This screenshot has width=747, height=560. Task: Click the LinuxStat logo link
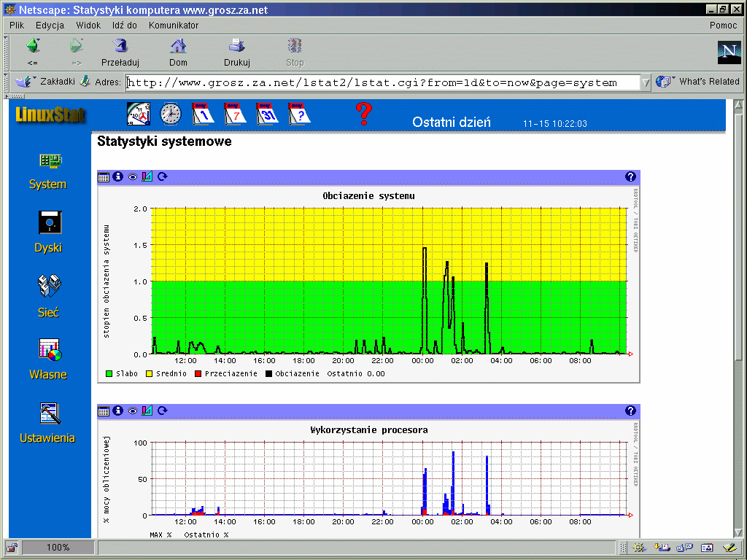pos(50,114)
